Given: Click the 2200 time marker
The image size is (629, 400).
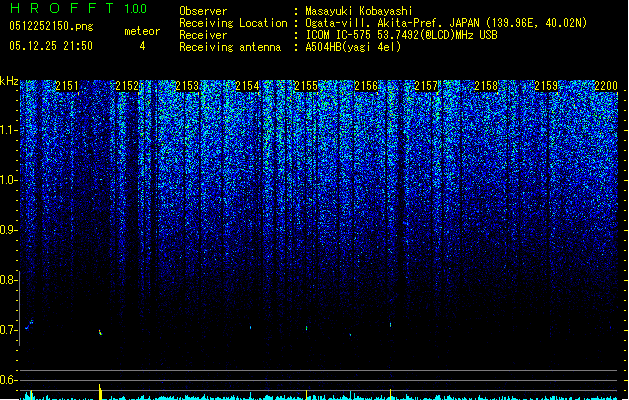Looking at the screenshot, I should point(606,86).
